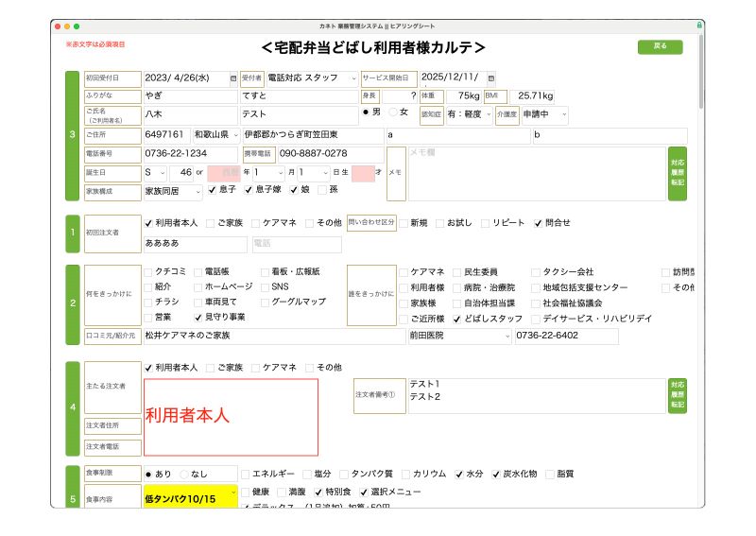Image resolution: width=756 pixels, height=536 pixels.
Task: Open the 認知症 dropdown 有：軽度
Action: 469,114
